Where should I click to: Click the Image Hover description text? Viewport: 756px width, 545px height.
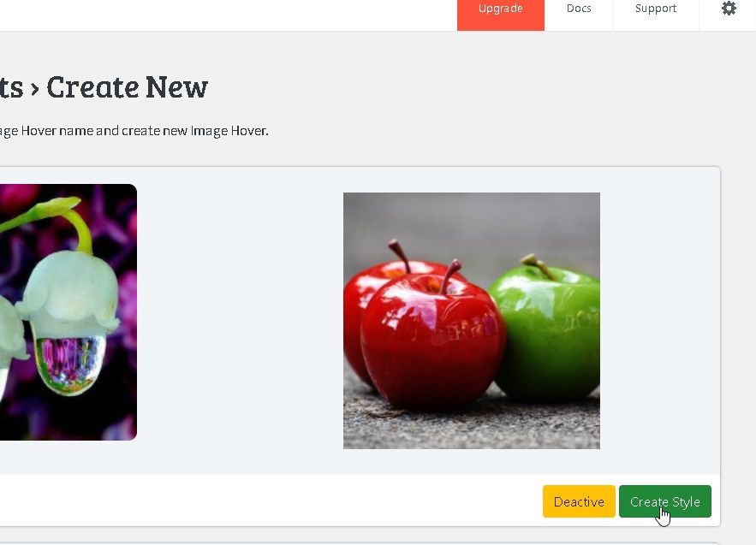[x=134, y=131]
